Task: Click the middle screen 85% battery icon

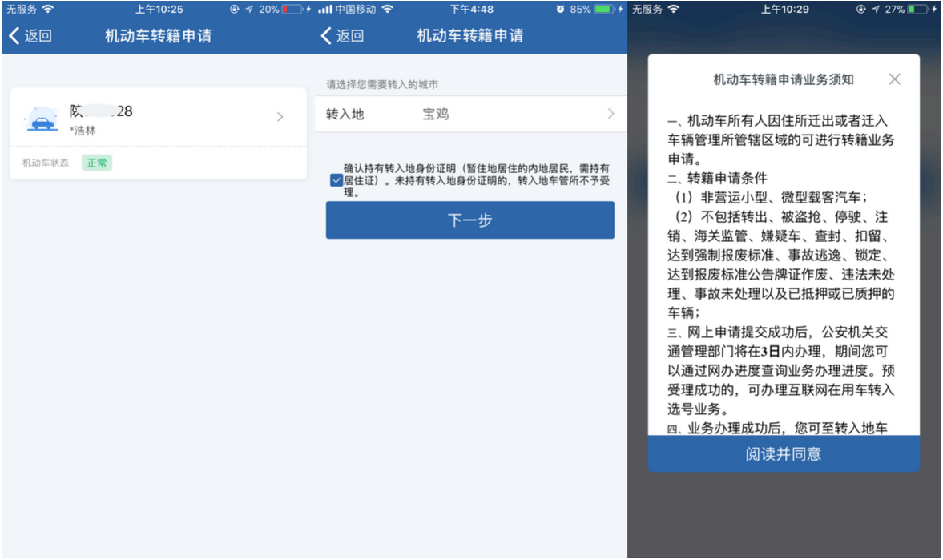Action: tap(604, 10)
